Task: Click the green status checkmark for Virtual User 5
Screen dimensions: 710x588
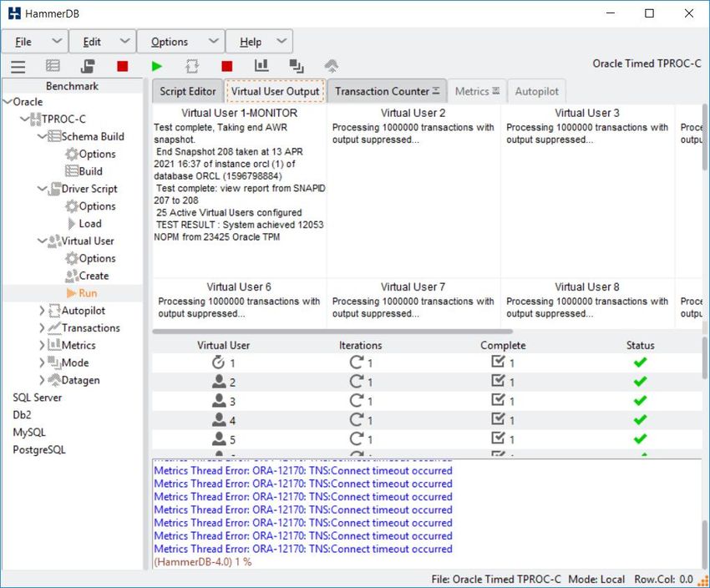Action: point(641,438)
